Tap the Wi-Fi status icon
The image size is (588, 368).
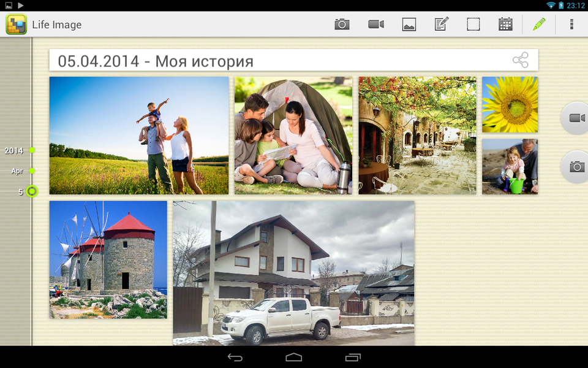coord(551,6)
